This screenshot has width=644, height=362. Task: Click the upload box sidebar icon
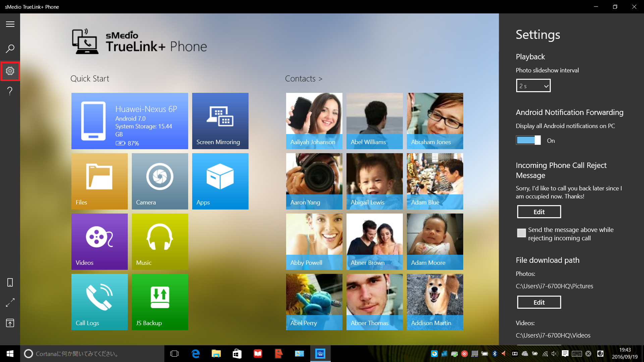(10, 323)
